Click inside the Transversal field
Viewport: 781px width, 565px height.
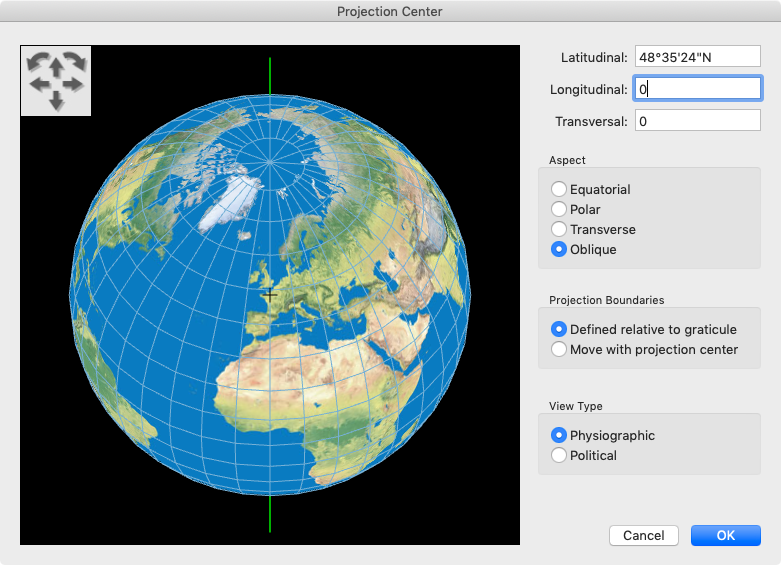point(698,121)
